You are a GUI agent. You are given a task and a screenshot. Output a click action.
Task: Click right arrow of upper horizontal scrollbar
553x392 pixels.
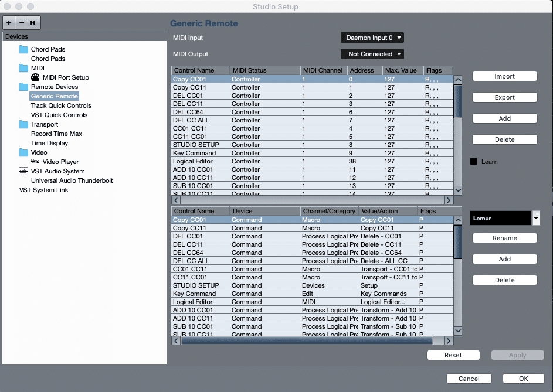coord(448,200)
